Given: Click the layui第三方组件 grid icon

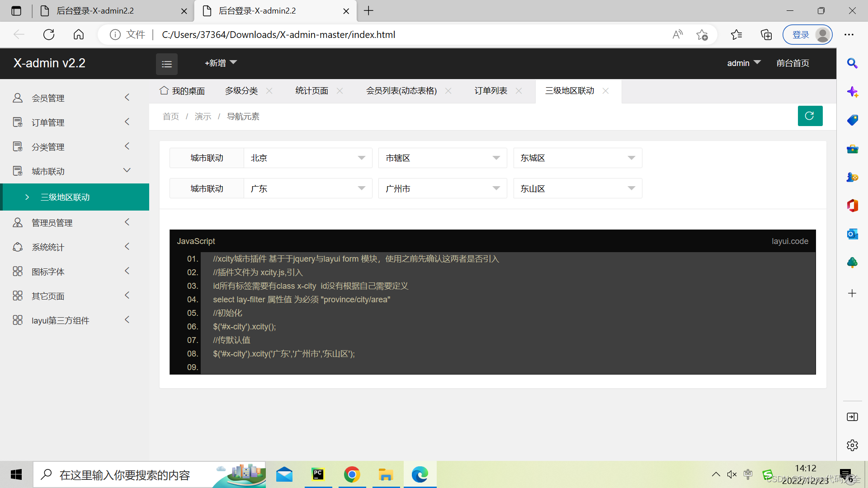Looking at the screenshot, I should tap(18, 320).
